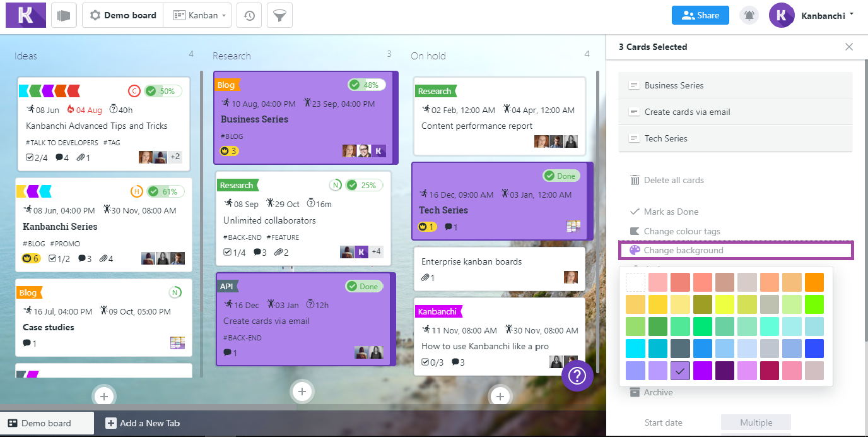Click the Research list title
The width and height of the screenshot is (868, 437).
[x=232, y=56]
